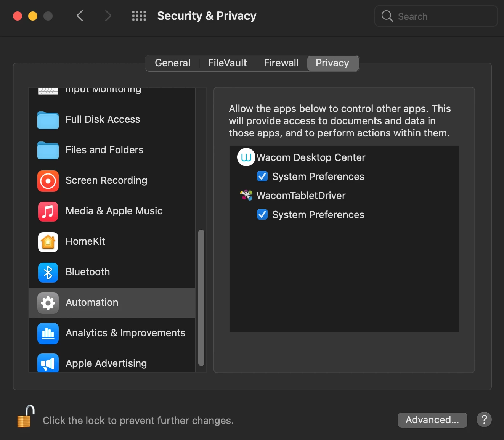The image size is (504, 440).
Task: Uncheck System Preferences under WacomTabletDriver
Action: pos(262,214)
